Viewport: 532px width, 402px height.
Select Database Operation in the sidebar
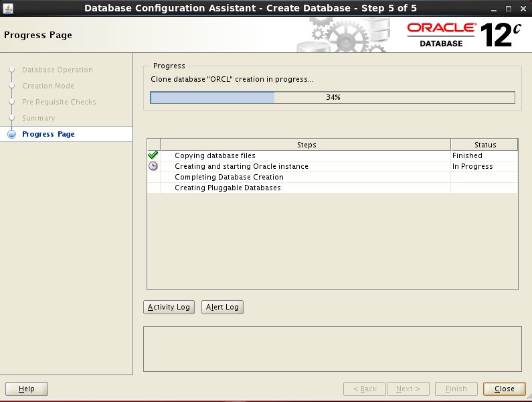coord(58,70)
